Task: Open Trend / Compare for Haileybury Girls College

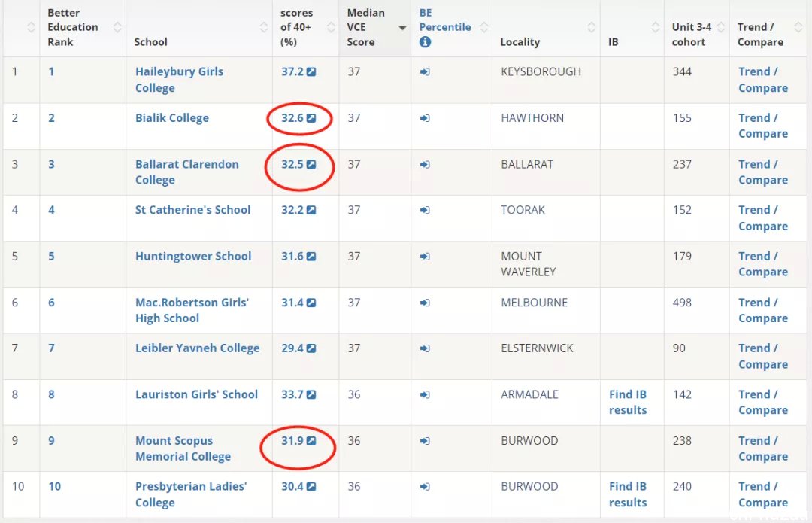Action: [x=763, y=80]
